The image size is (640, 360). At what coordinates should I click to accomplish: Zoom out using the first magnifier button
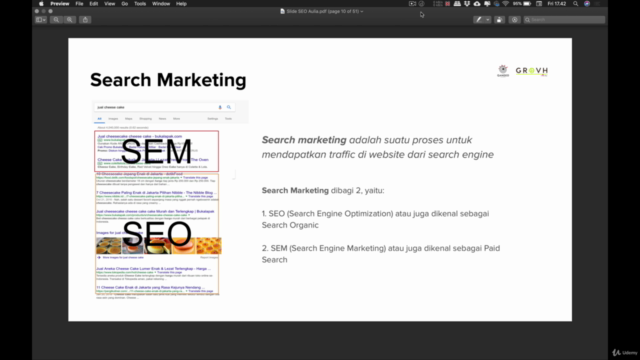[x=56, y=20]
